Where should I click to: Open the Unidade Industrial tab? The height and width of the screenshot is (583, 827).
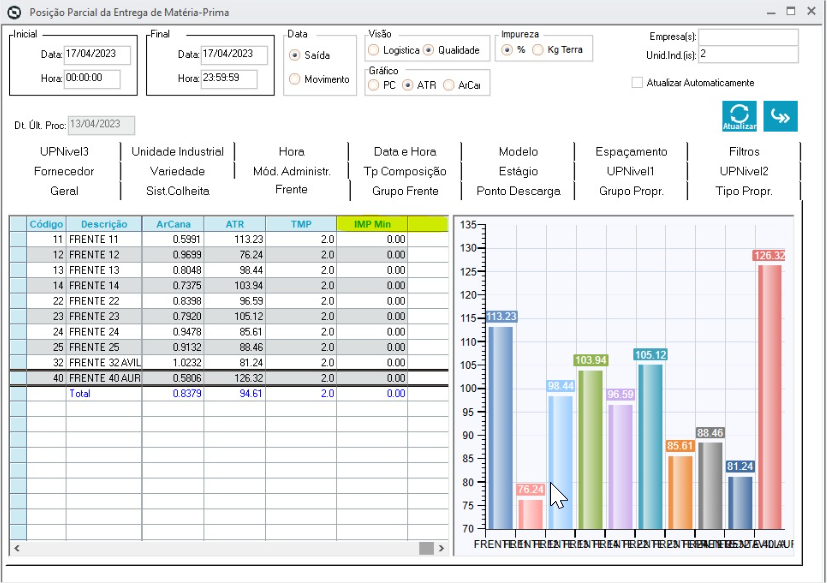click(x=177, y=151)
